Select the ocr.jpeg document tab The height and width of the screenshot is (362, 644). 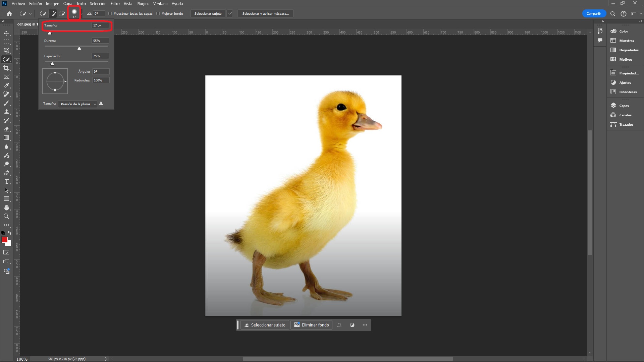coord(28,24)
